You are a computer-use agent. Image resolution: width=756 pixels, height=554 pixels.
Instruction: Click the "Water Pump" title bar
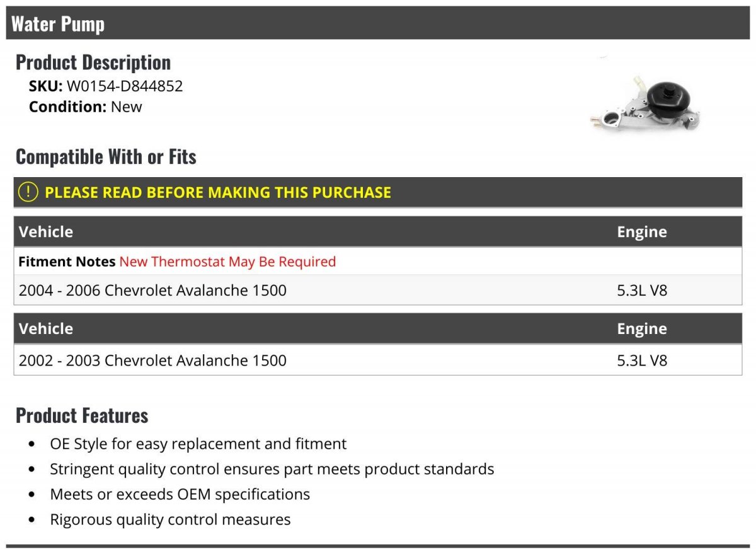[58, 24]
